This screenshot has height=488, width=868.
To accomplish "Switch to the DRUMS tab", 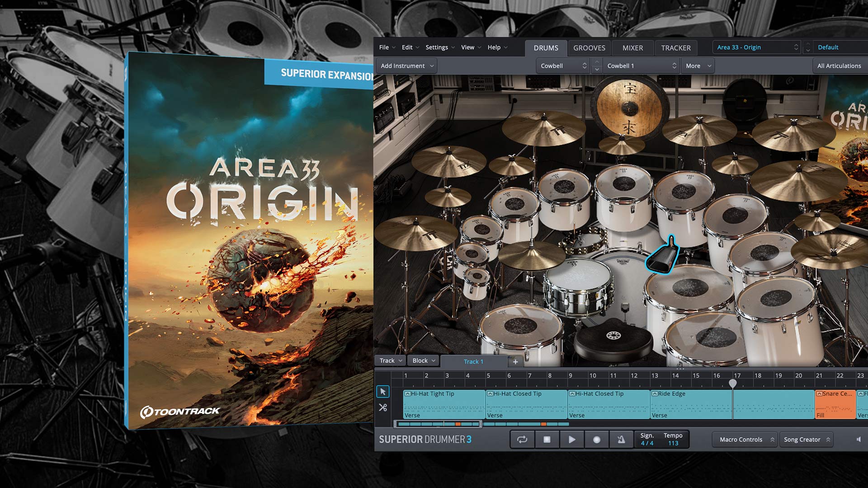I will (546, 48).
